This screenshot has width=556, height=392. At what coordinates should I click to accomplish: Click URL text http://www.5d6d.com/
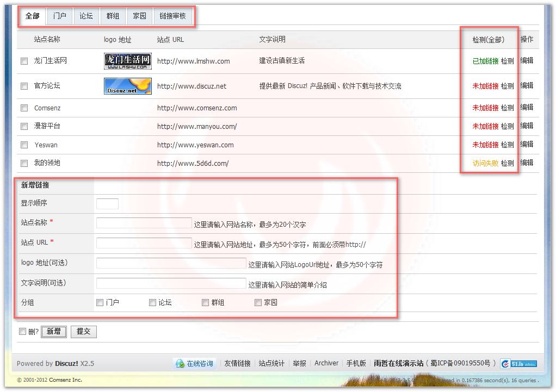(193, 163)
